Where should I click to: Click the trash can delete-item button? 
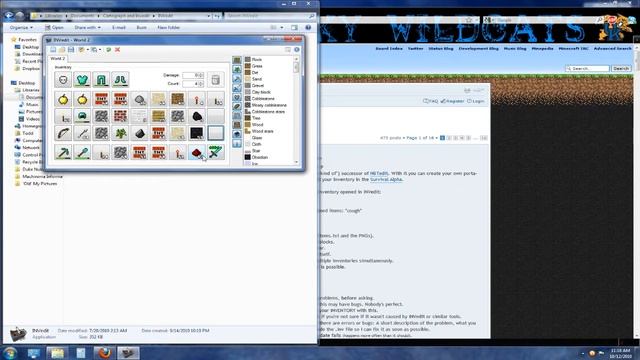coord(216,80)
